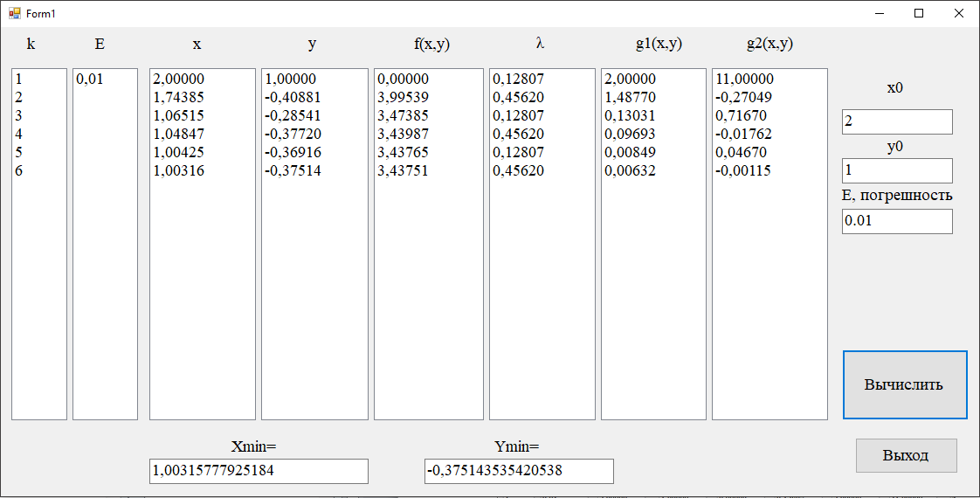Click the Ymin result field
Viewport: 980px width, 498px height.
coord(519,471)
